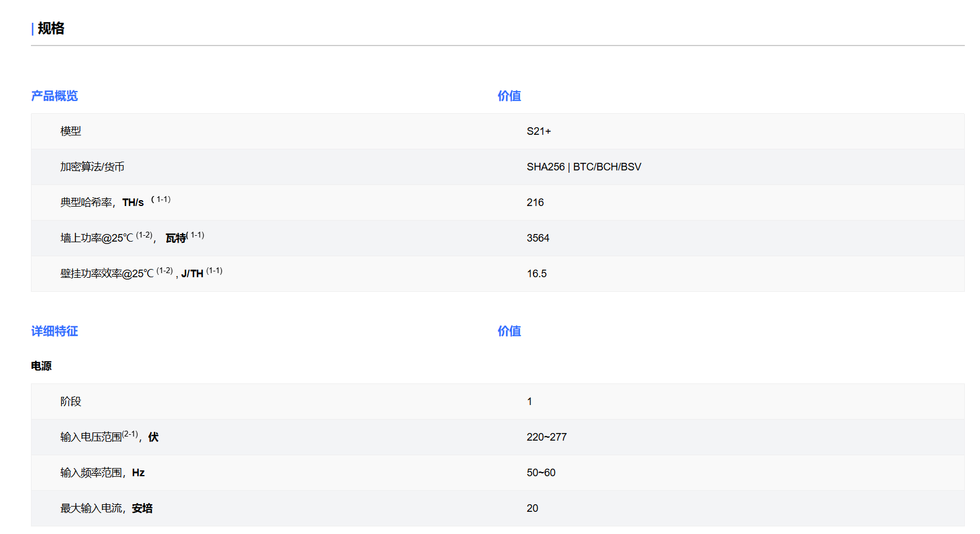The width and height of the screenshot is (980, 534).
Task: Select the 产品概览 table header
Action: (54, 96)
